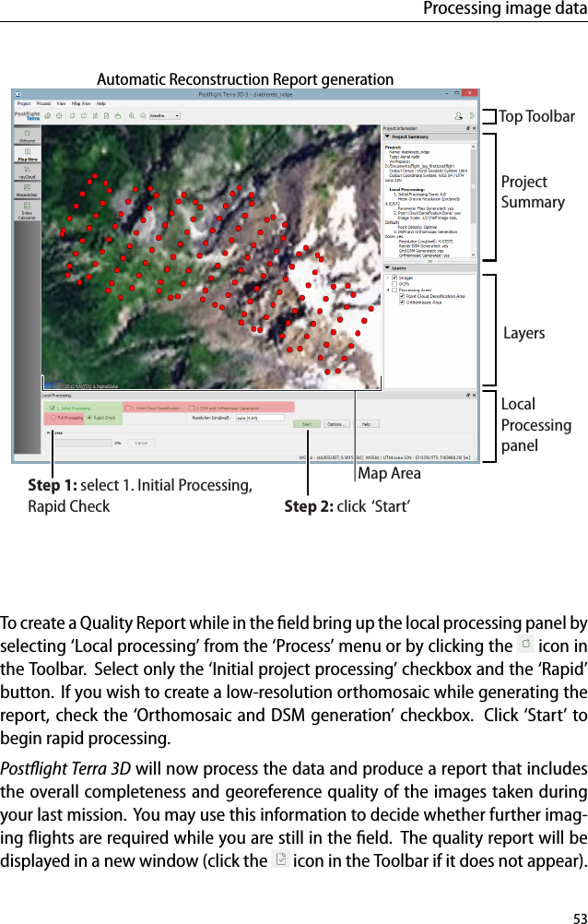Uncheck the Orthomosaic Area layer
The height and width of the screenshot is (924, 588).
click(x=402, y=302)
